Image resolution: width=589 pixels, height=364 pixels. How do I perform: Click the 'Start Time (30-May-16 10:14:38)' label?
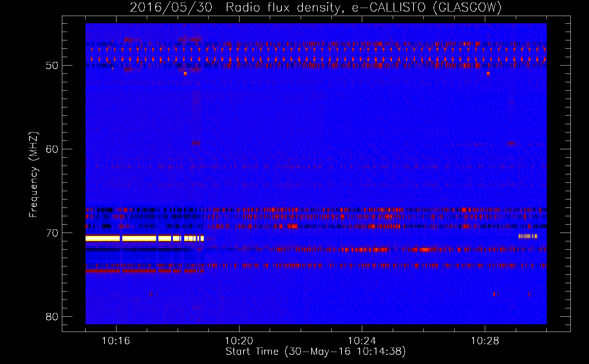point(316,352)
